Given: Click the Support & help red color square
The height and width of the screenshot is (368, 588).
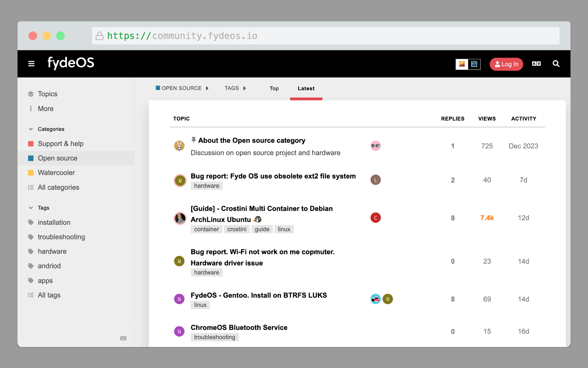Looking at the screenshot, I should tap(31, 144).
